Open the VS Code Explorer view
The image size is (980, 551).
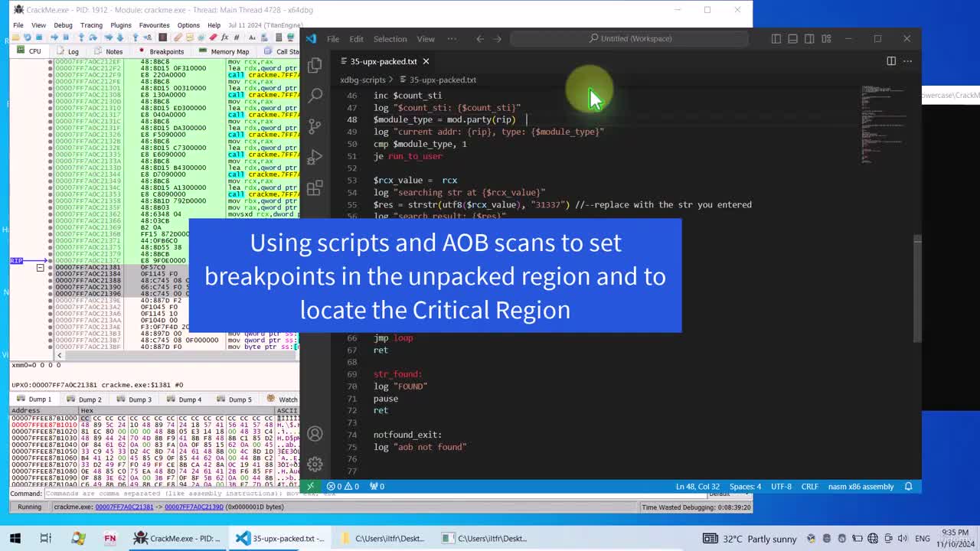[315, 66]
